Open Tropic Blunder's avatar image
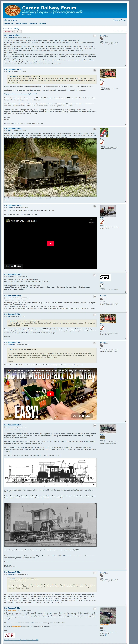Viewport: 138px width, 644px height. (108, 615)
